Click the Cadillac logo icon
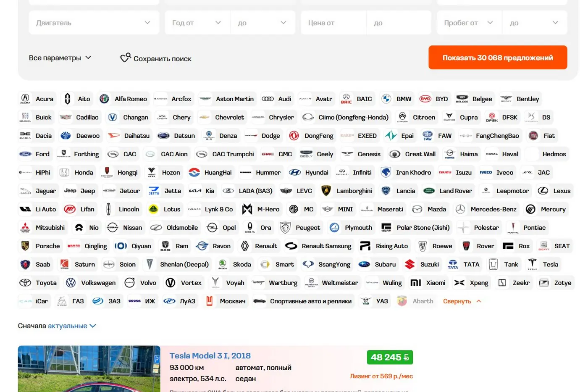588x392 pixels. [x=66, y=117]
